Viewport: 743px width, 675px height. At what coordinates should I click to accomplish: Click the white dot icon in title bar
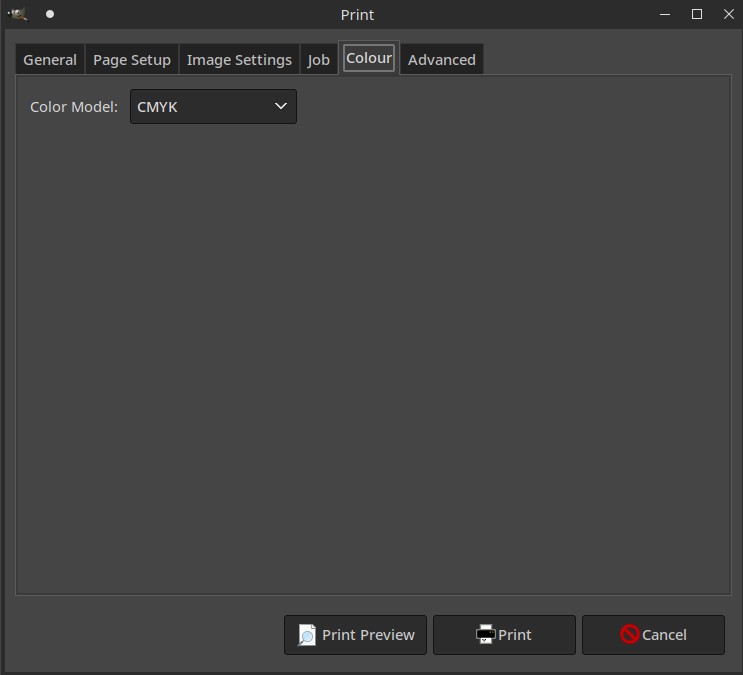click(50, 14)
